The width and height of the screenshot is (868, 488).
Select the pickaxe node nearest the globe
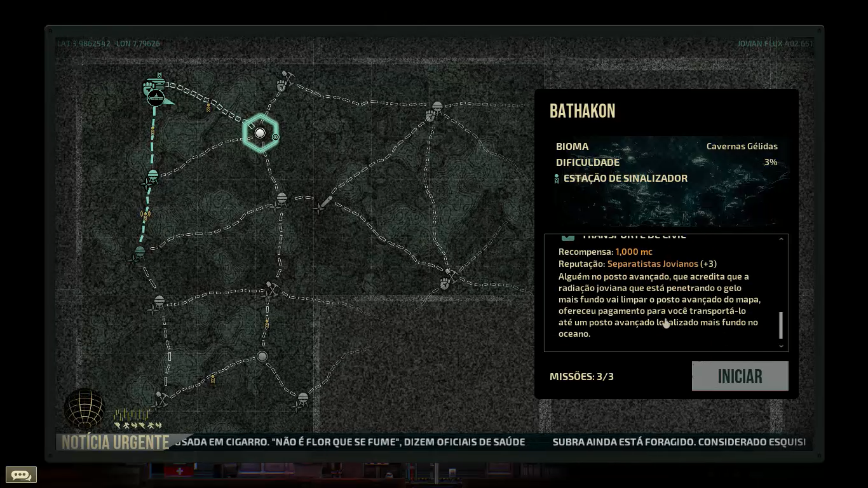161,398
